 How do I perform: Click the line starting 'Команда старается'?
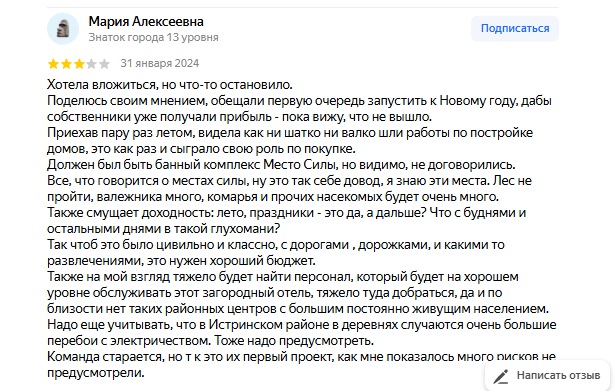[301, 357]
